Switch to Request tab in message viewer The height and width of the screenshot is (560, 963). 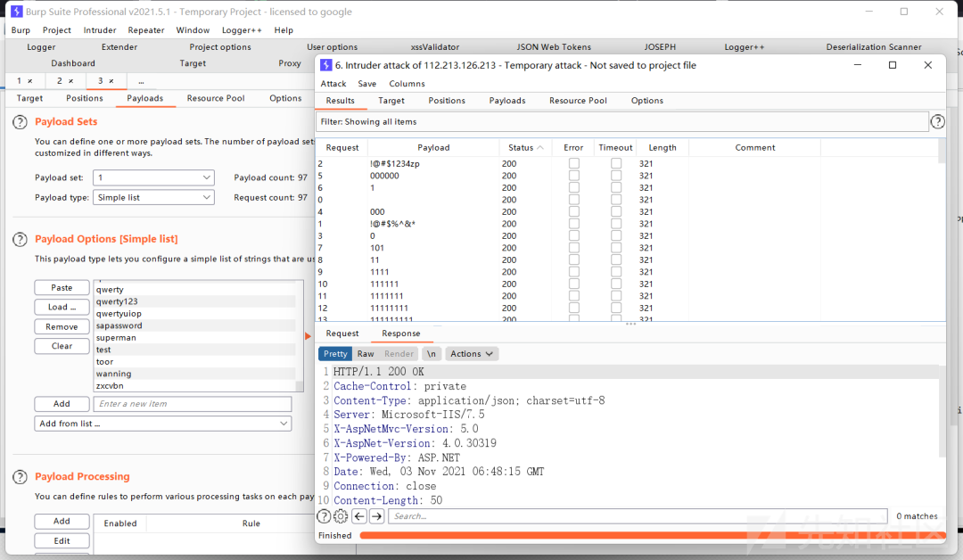[342, 334]
